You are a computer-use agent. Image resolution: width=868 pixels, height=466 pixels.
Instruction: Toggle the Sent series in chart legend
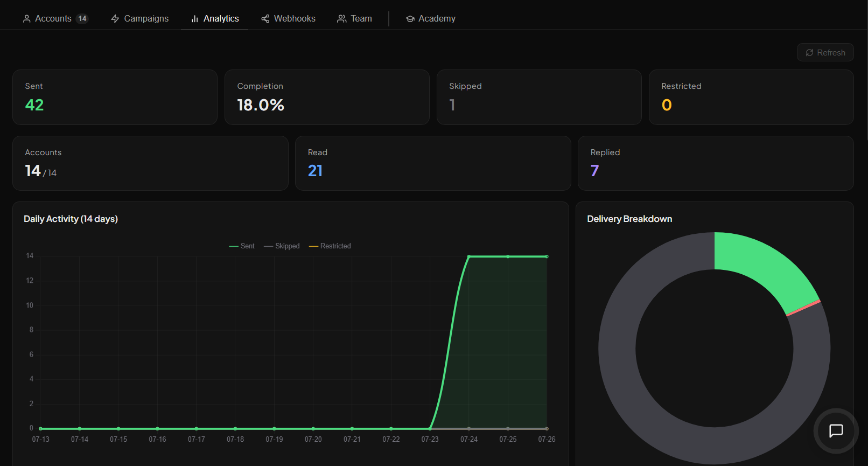tap(242, 246)
